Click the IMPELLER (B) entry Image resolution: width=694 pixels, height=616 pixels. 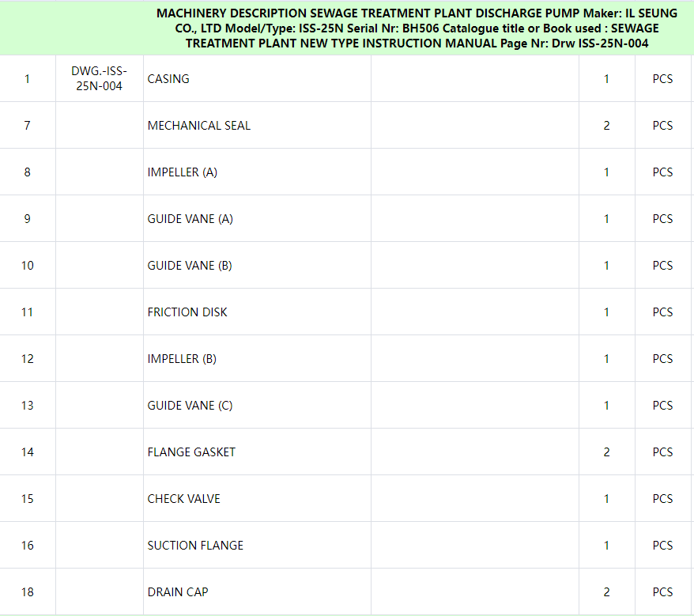[182, 359]
